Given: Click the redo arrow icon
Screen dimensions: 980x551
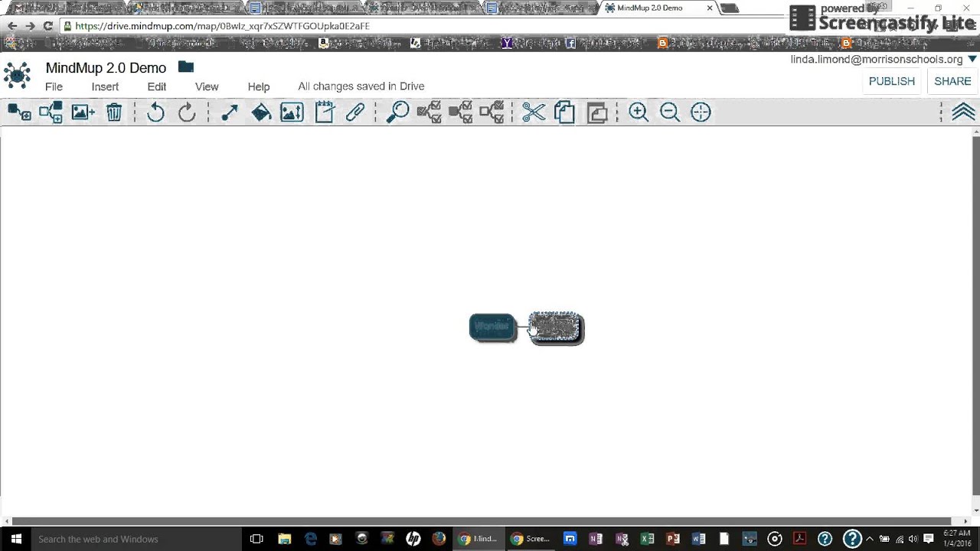Looking at the screenshot, I should pyautogui.click(x=187, y=112).
